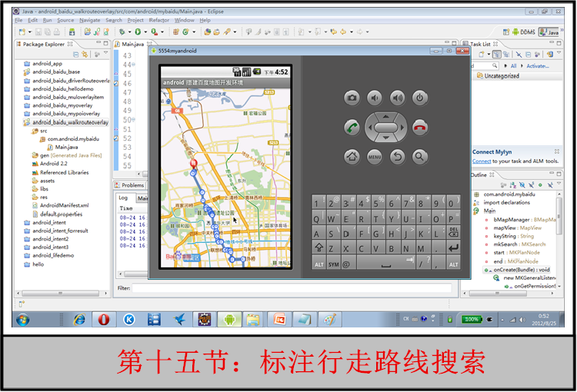Open the New file dropdown arrow in toolbar
The width and height of the screenshot is (577, 392).
(x=30, y=32)
